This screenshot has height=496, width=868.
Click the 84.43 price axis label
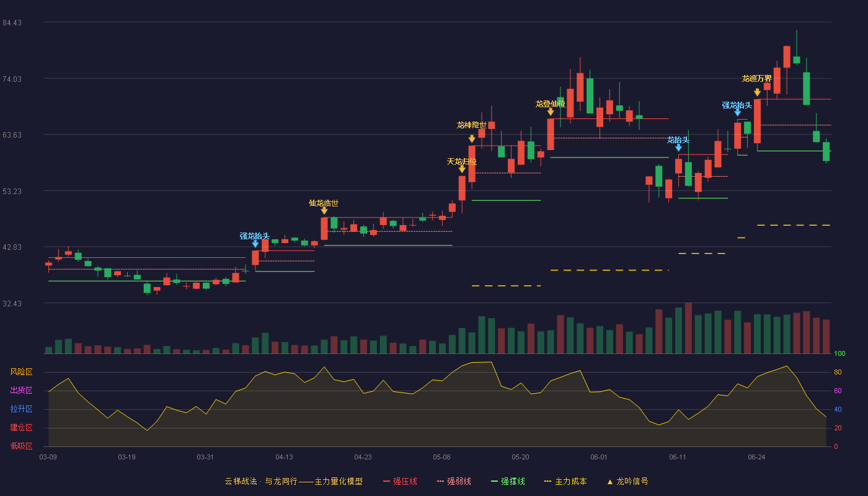coord(12,22)
